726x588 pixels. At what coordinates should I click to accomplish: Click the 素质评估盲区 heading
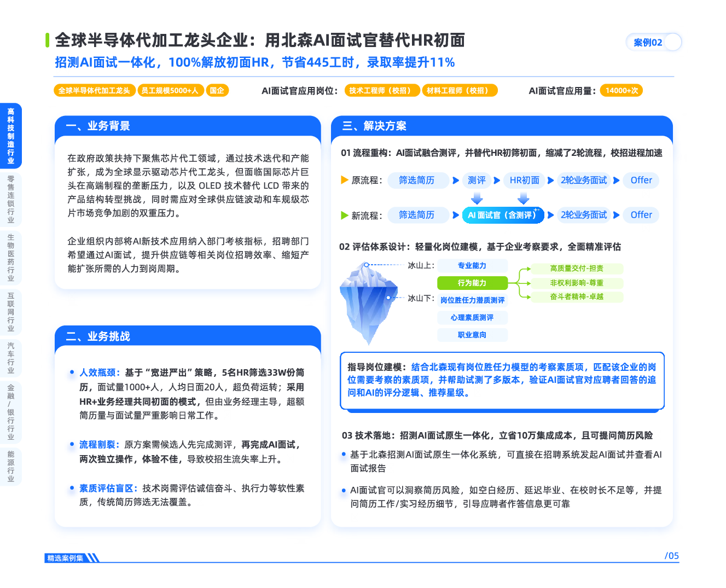point(108,488)
